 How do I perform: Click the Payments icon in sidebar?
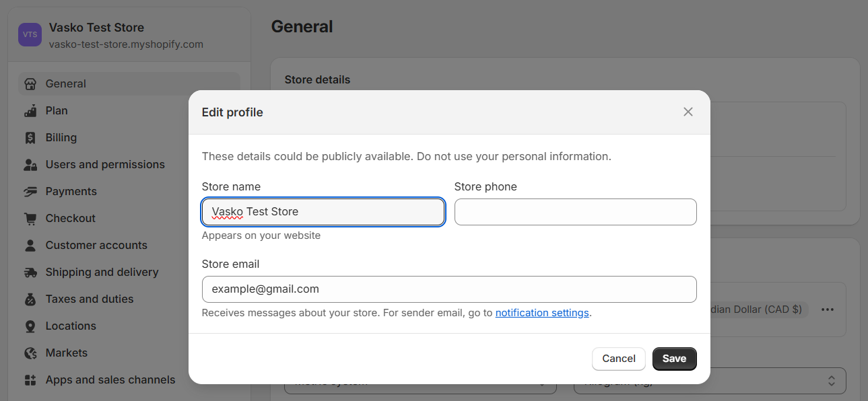30,192
